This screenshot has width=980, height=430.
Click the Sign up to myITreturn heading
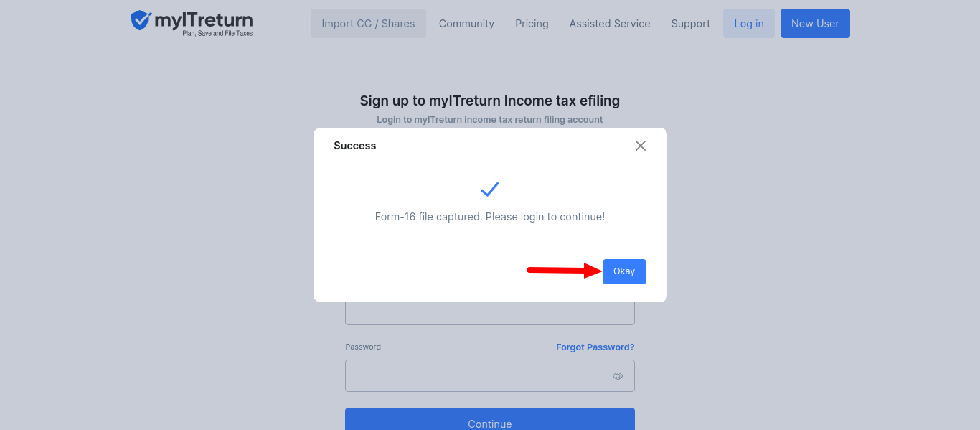pyautogui.click(x=490, y=101)
